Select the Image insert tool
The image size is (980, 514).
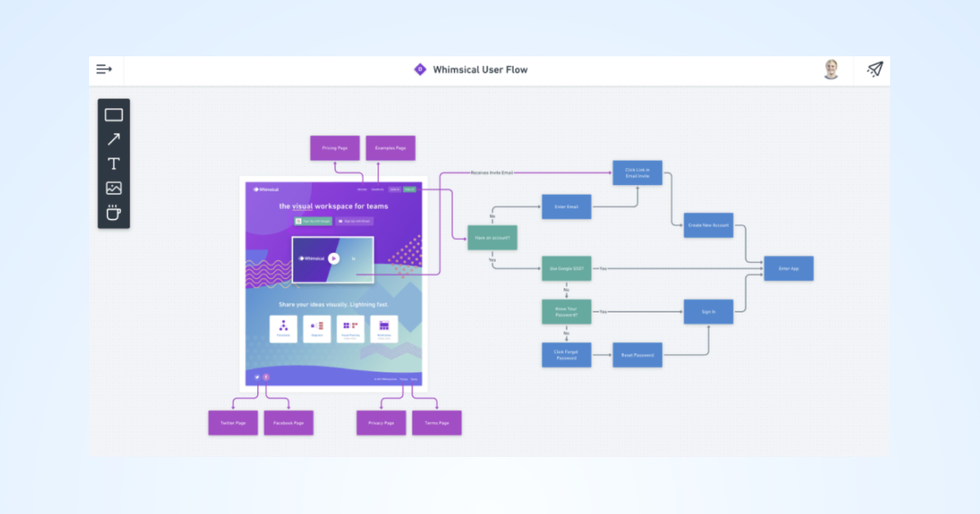pyautogui.click(x=114, y=188)
